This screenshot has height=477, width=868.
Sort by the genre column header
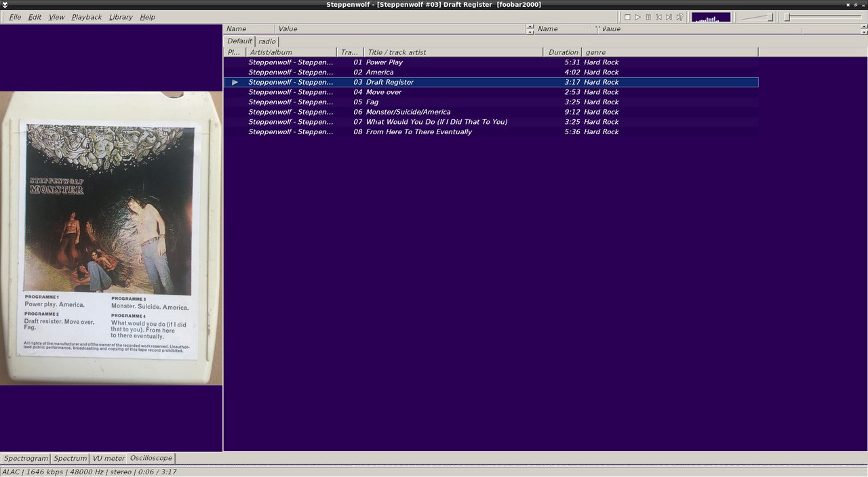click(670, 52)
